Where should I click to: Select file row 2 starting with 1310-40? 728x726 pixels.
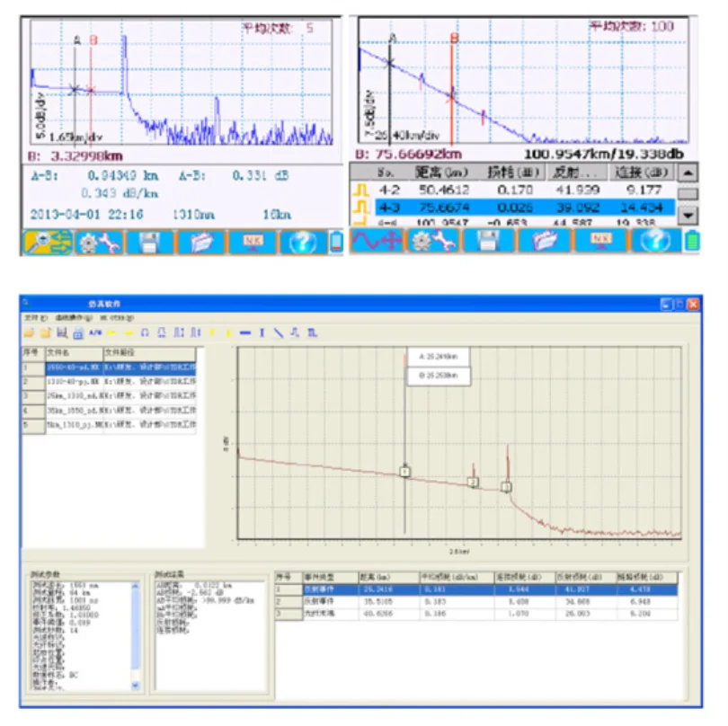click(x=109, y=382)
